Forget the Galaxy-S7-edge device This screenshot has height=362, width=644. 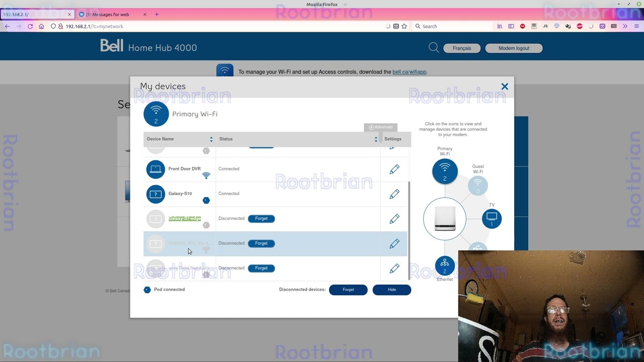click(x=261, y=219)
